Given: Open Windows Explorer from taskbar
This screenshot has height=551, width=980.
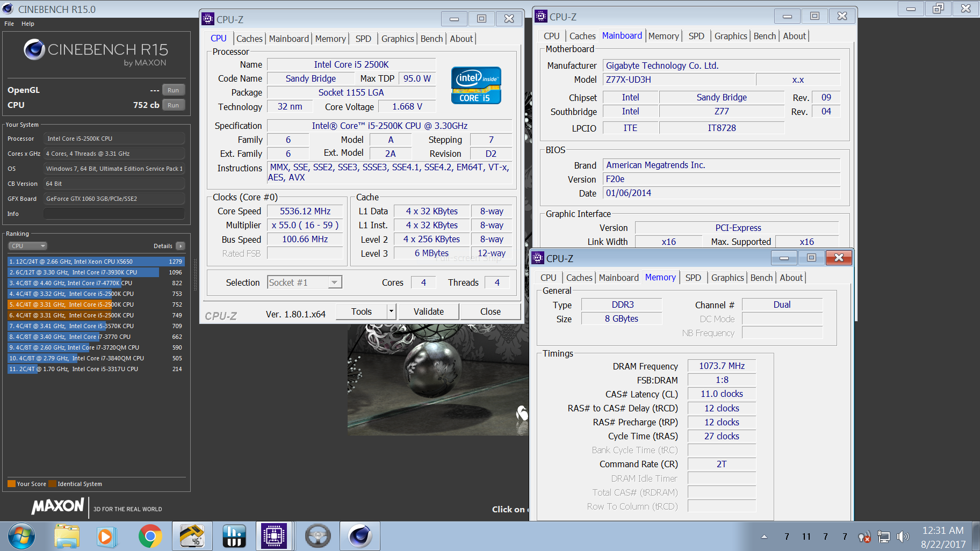Looking at the screenshot, I should (67, 536).
